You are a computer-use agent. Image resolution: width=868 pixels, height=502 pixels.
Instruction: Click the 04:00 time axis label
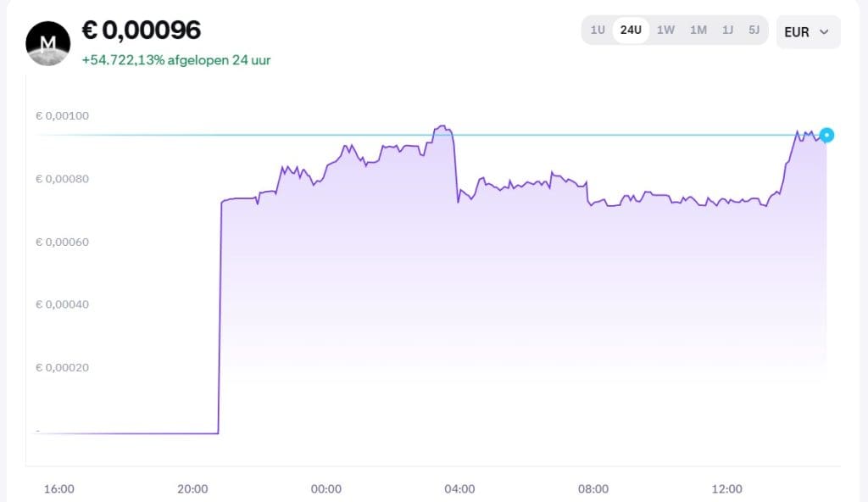(459, 488)
